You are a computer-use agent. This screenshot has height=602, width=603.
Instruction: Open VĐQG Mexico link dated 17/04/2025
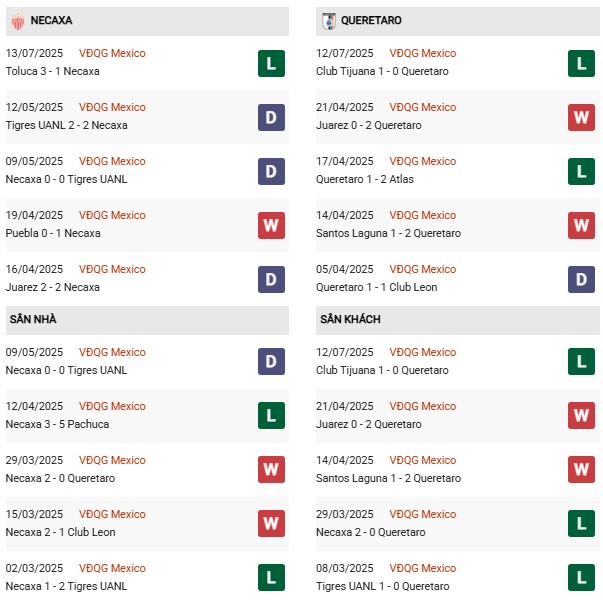(x=423, y=161)
